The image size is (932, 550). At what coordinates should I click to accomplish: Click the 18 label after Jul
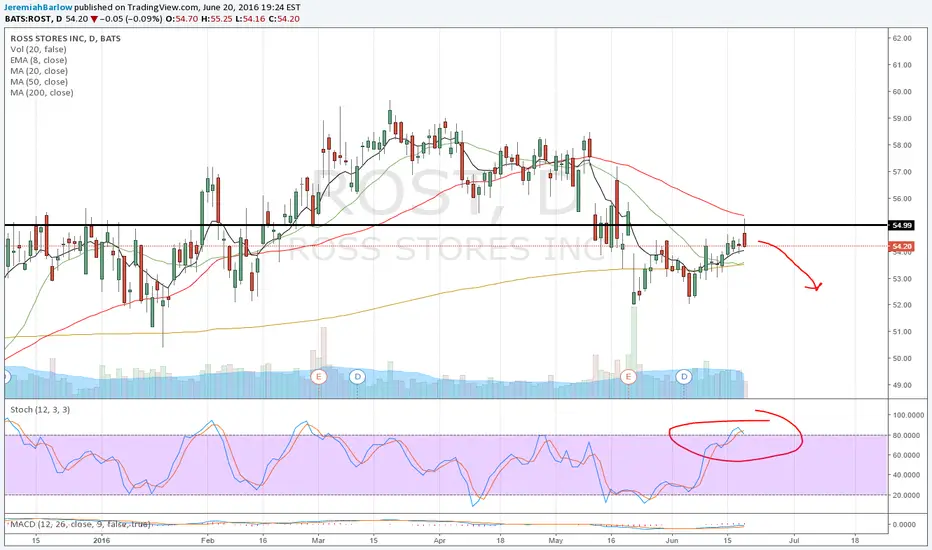click(855, 540)
